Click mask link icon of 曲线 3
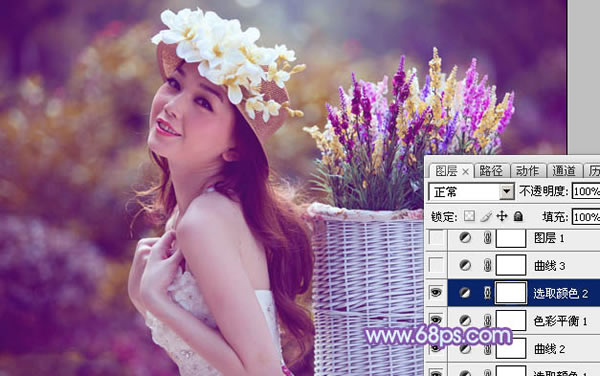Screen dimensions: 600x376 pos(487,265)
